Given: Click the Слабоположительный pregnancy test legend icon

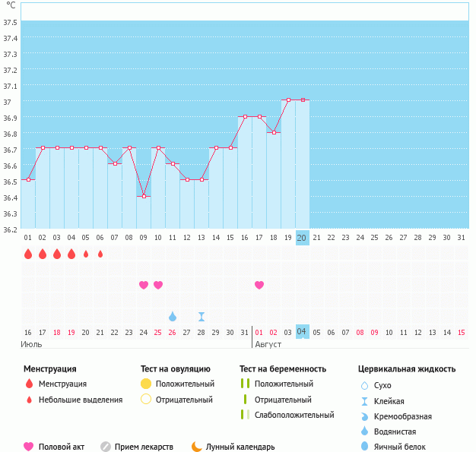Looking at the screenshot, I should point(245,415).
